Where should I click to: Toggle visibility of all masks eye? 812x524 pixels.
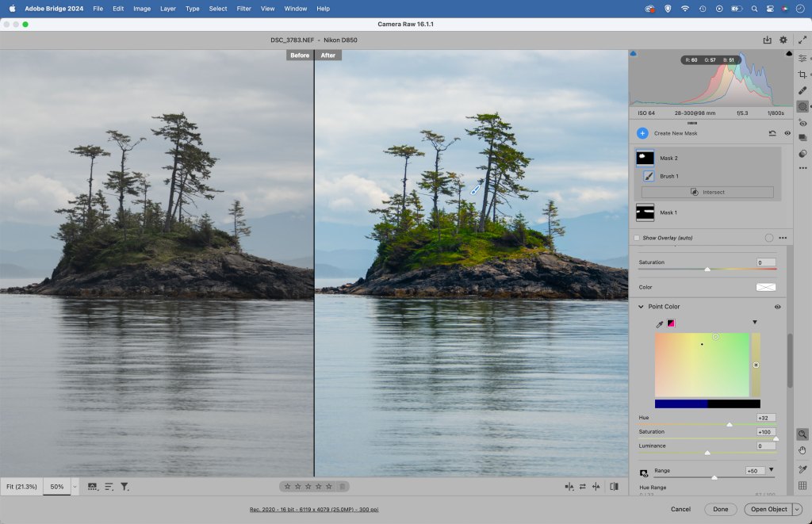(x=787, y=133)
